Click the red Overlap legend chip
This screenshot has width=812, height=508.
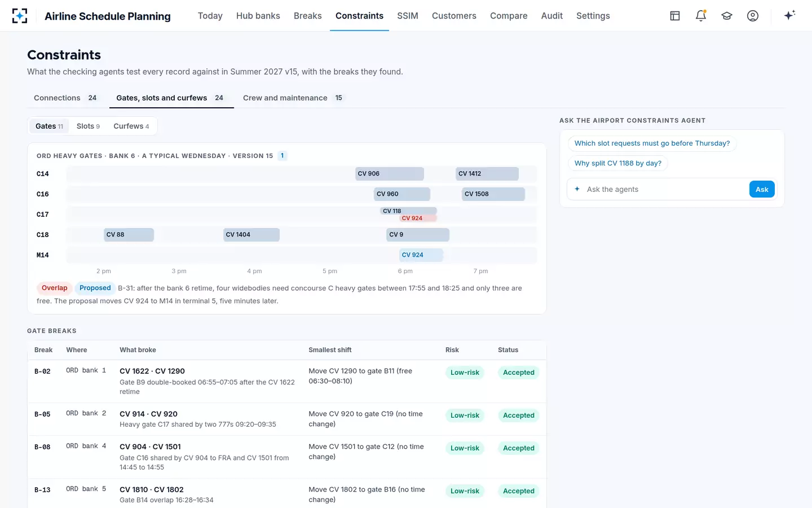pos(54,288)
